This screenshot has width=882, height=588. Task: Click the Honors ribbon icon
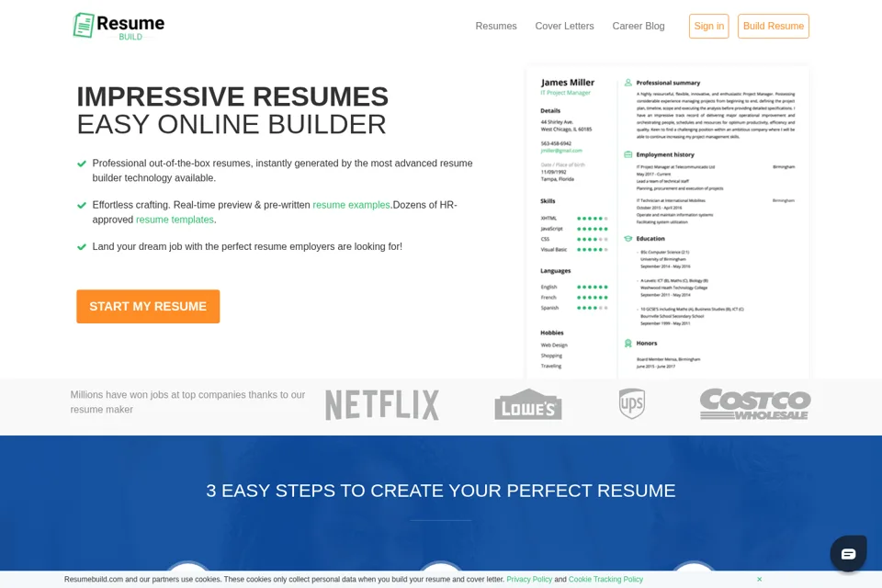(x=628, y=344)
